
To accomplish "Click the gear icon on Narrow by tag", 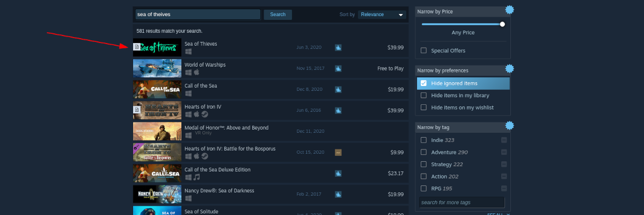I will click(509, 125).
